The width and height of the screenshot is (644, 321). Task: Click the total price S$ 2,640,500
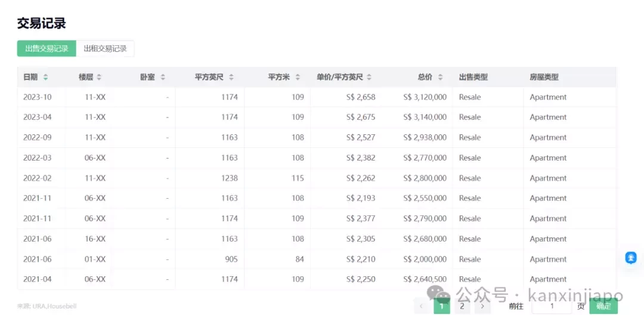coord(425,279)
